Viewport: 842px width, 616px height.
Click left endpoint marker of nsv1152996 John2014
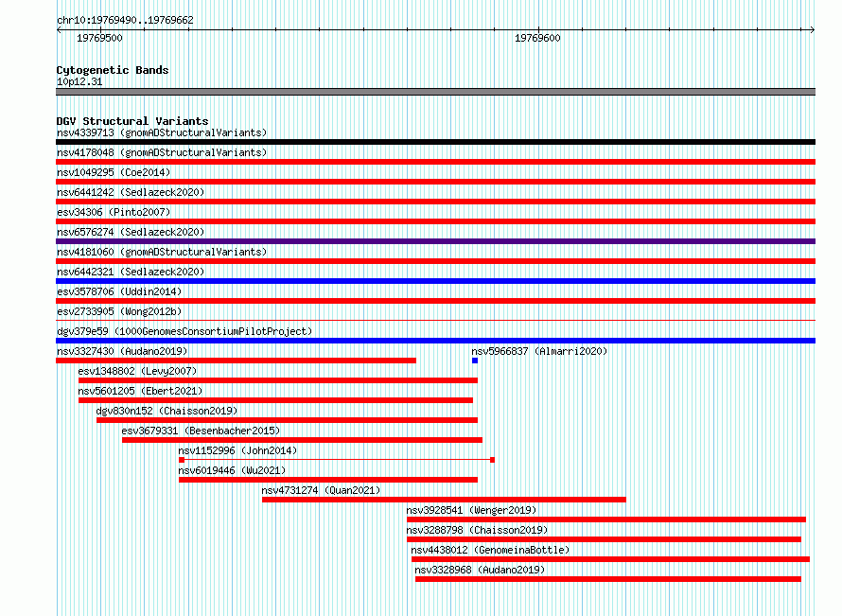pyautogui.click(x=182, y=460)
